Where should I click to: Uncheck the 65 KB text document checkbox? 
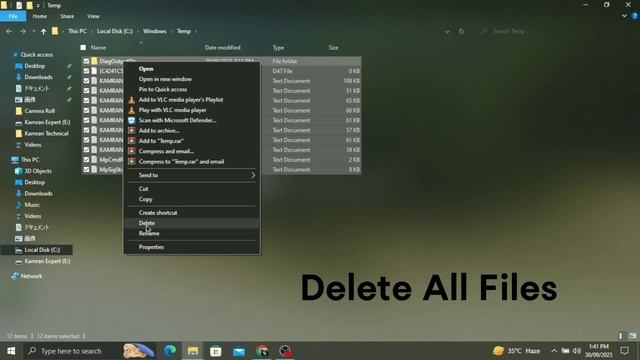coord(86,100)
